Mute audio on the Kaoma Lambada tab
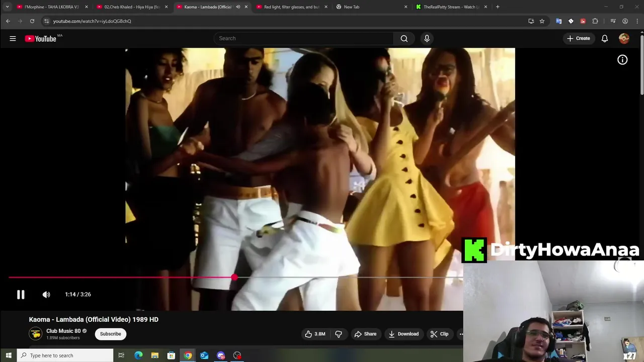 coord(238,7)
